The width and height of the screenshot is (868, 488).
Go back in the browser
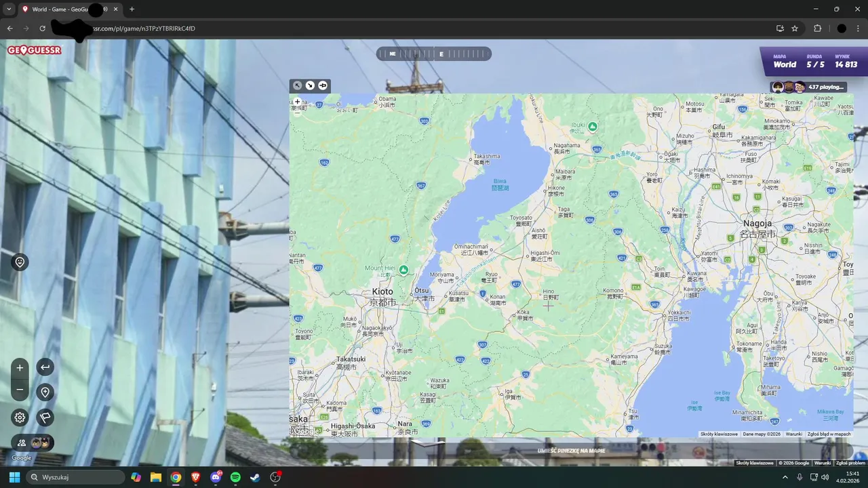(9, 28)
